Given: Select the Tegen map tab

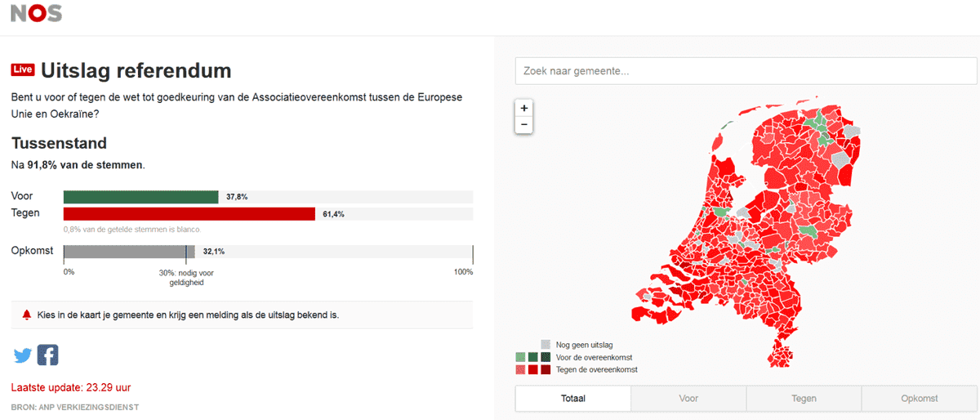Looking at the screenshot, I should 804,399.
